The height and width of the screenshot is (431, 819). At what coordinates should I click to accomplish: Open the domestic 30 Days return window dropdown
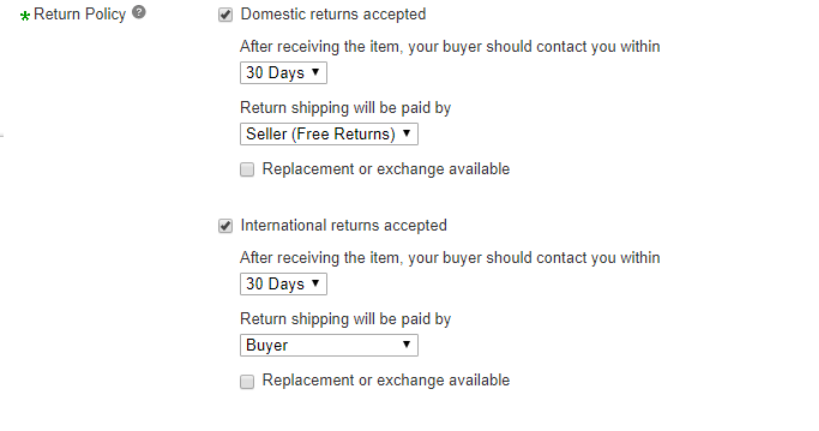[x=283, y=73]
